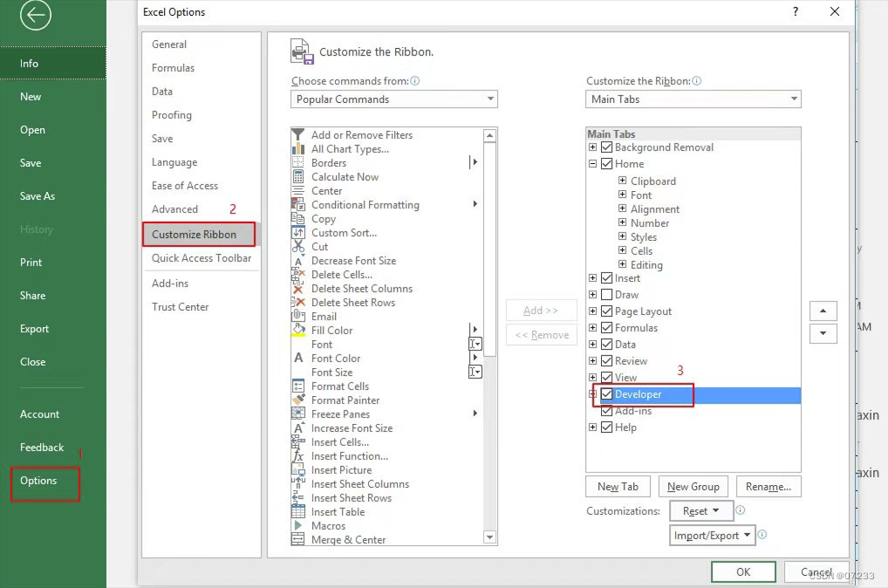Screen dimensions: 888x588
Task: Select the Center alignment command icon
Action: point(297,191)
